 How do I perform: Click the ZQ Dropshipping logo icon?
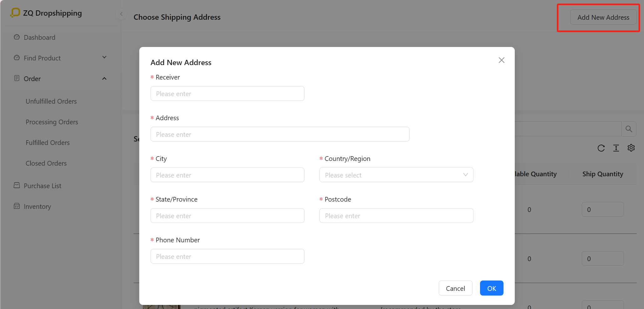[x=15, y=13]
